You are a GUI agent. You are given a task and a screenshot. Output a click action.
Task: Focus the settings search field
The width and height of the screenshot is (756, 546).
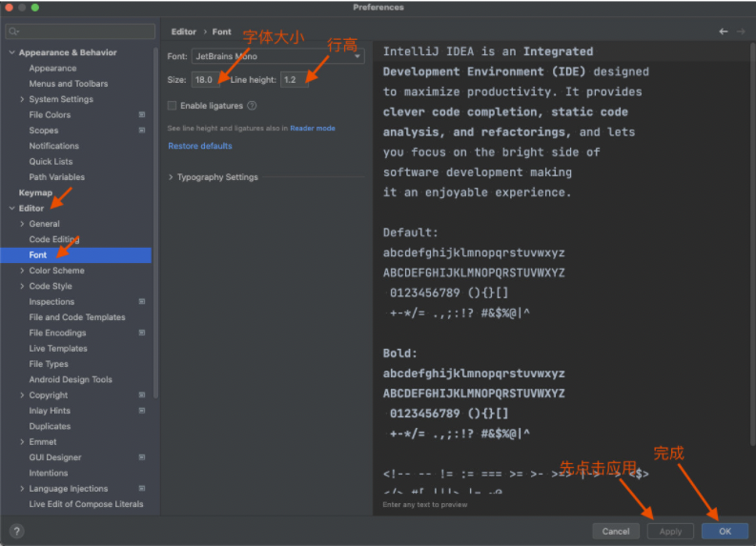pos(80,31)
